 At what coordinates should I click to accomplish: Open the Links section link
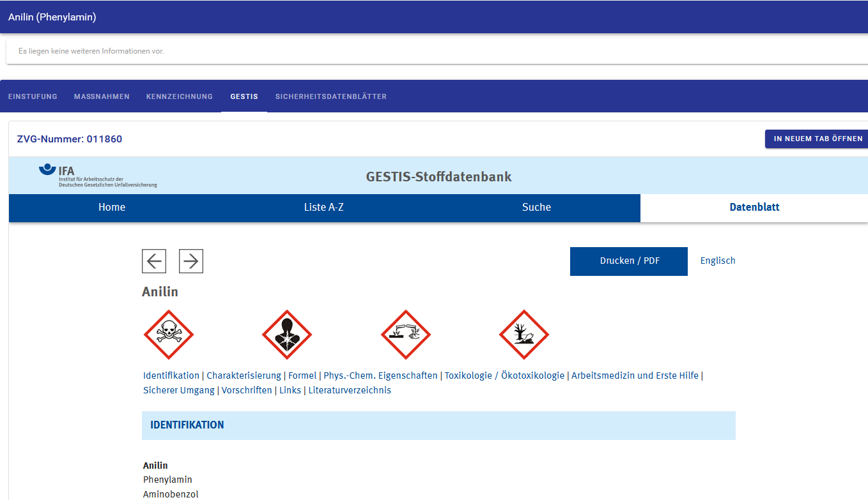(x=290, y=390)
